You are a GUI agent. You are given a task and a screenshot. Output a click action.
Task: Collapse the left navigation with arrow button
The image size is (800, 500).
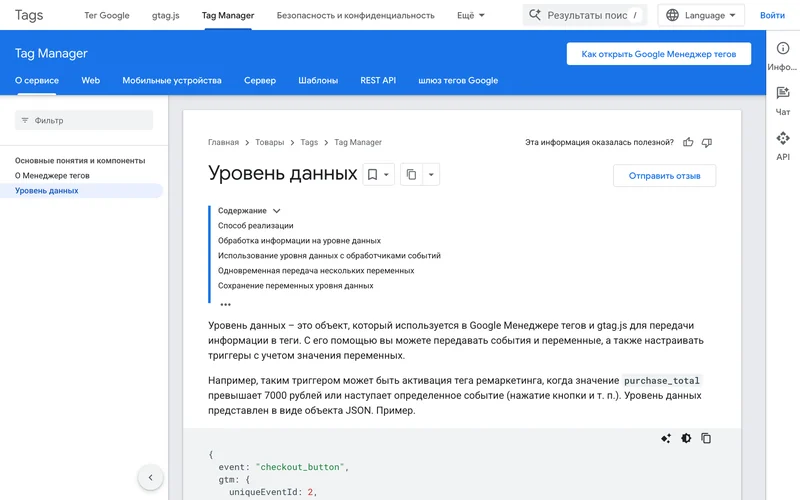tap(151, 478)
